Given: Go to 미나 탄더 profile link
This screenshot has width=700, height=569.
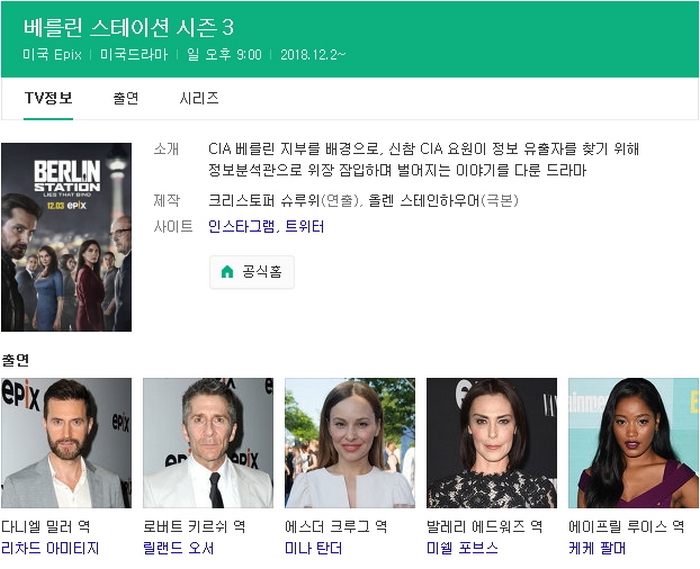Looking at the screenshot, I should click(314, 548).
